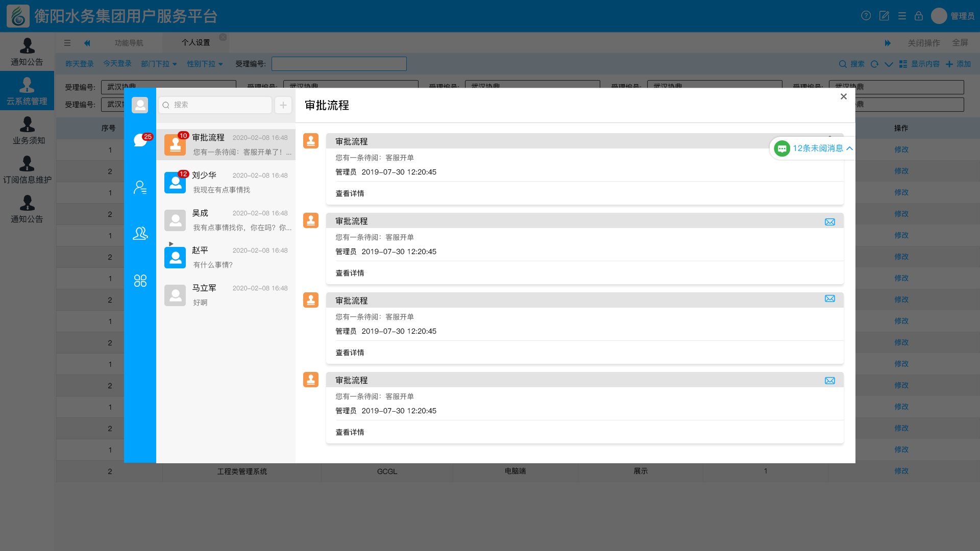Open the 性别下拉 dropdown

tap(205, 64)
